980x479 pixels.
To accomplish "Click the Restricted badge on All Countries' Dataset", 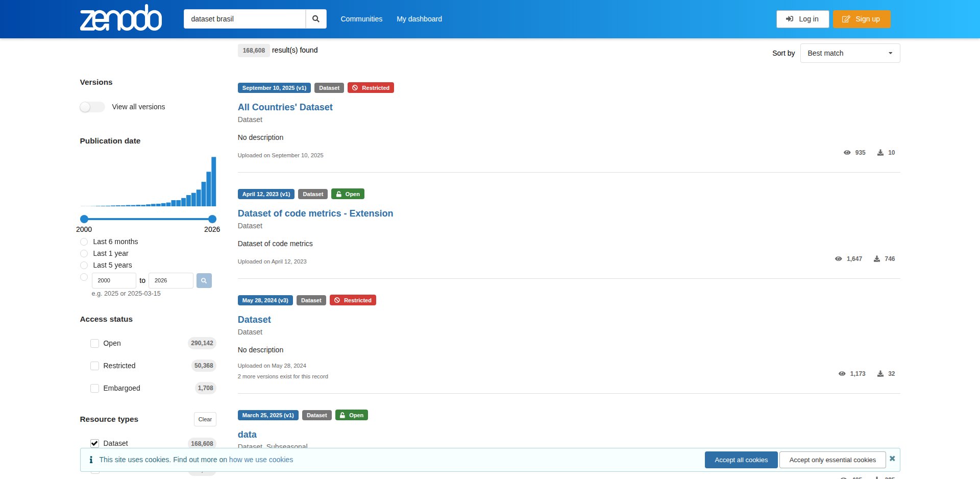I will point(371,88).
